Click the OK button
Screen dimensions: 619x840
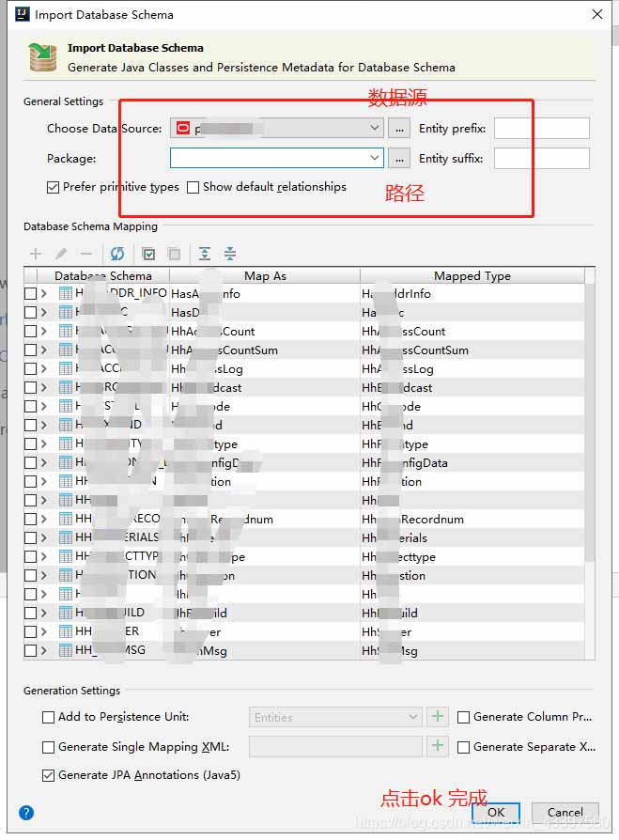coord(496,812)
